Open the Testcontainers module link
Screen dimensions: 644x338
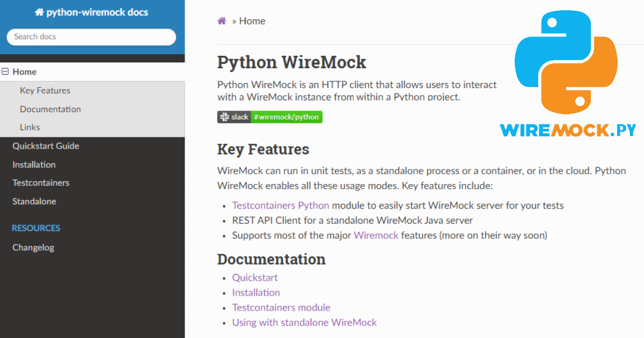pos(281,307)
